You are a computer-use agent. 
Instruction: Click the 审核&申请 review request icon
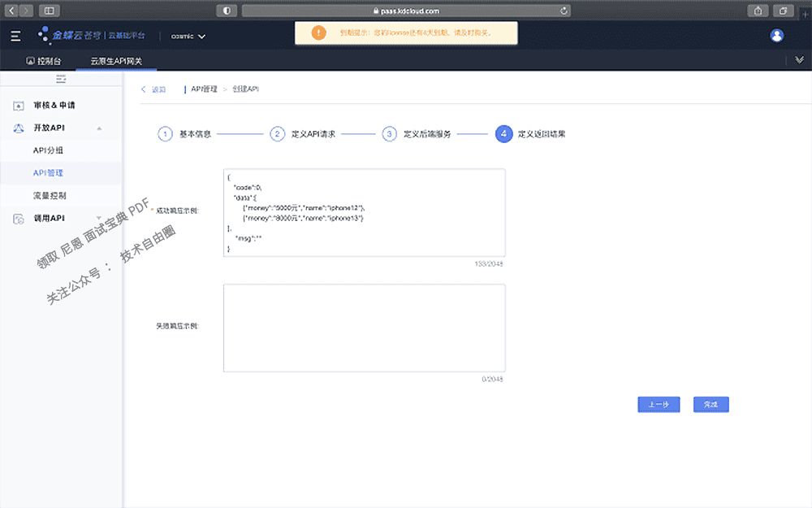[x=17, y=105]
